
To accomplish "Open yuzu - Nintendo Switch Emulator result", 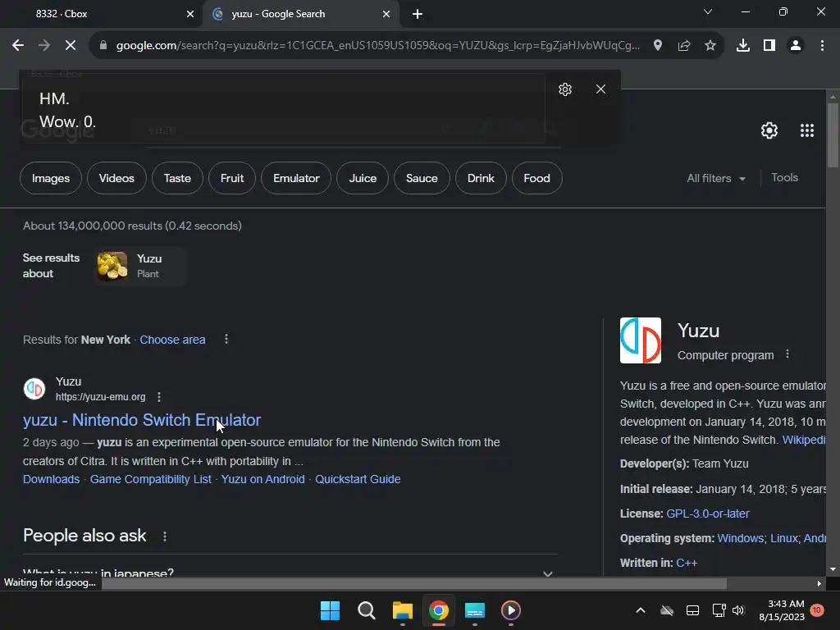I will pyautogui.click(x=142, y=420).
